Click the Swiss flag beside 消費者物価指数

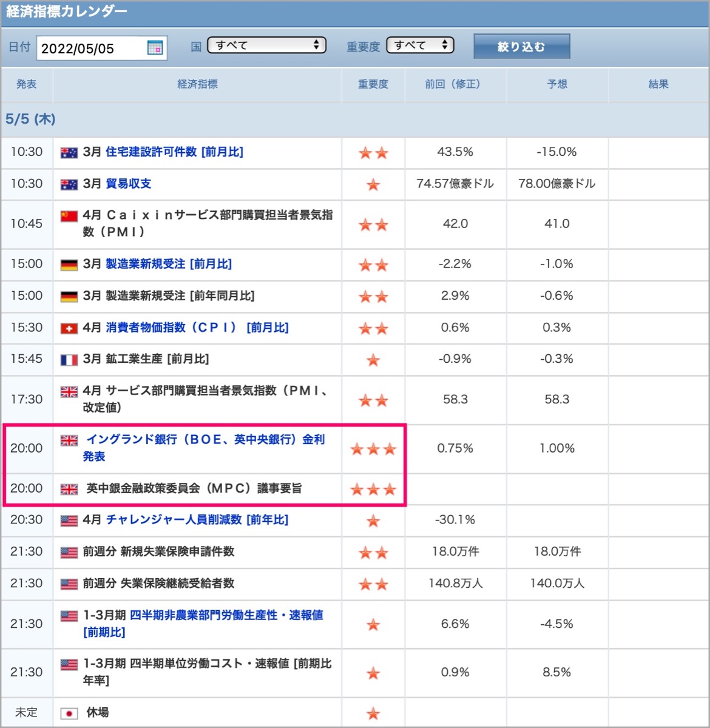pos(69,328)
